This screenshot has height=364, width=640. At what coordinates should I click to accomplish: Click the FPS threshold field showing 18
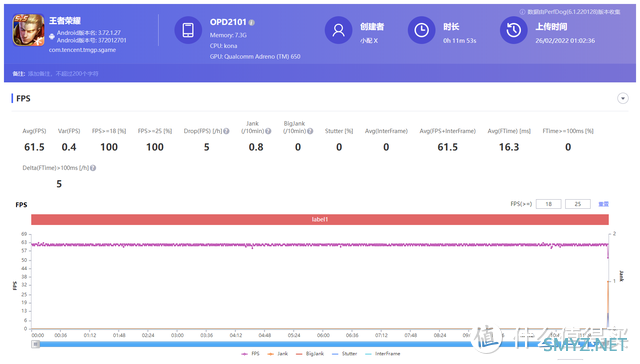click(549, 204)
